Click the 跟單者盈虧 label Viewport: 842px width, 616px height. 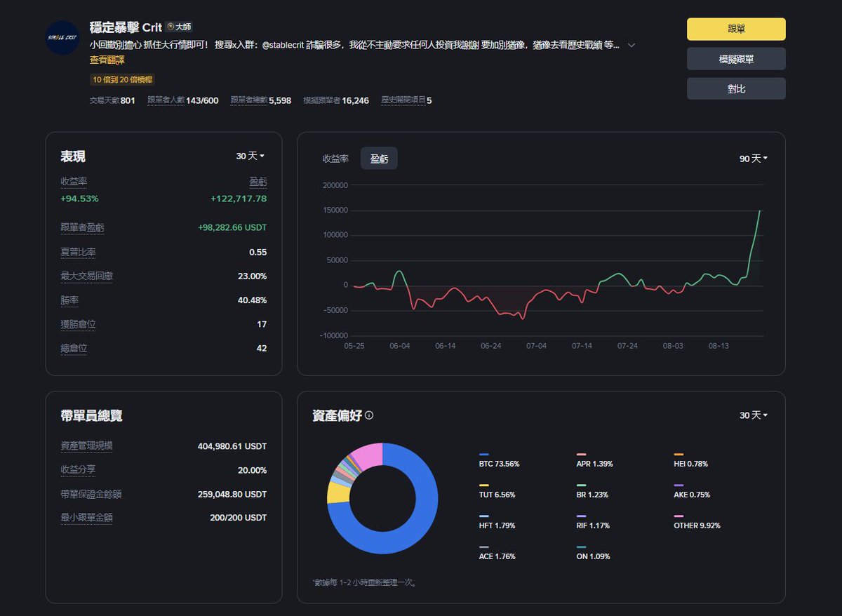click(x=83, y=228)
